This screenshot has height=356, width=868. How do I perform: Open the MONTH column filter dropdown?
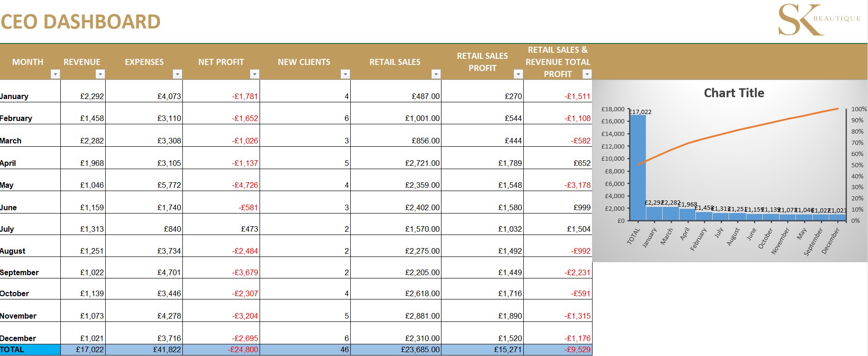pos(56,74)
